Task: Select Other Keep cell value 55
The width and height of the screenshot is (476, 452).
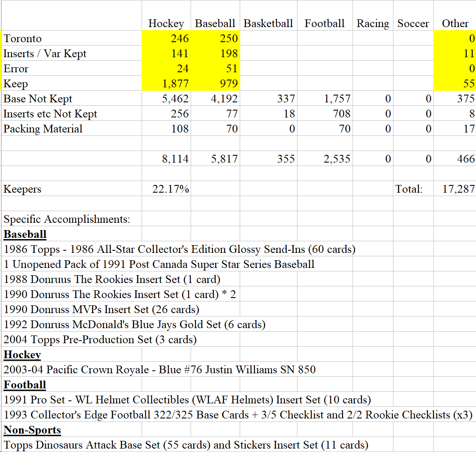Action: pos(455,83)
